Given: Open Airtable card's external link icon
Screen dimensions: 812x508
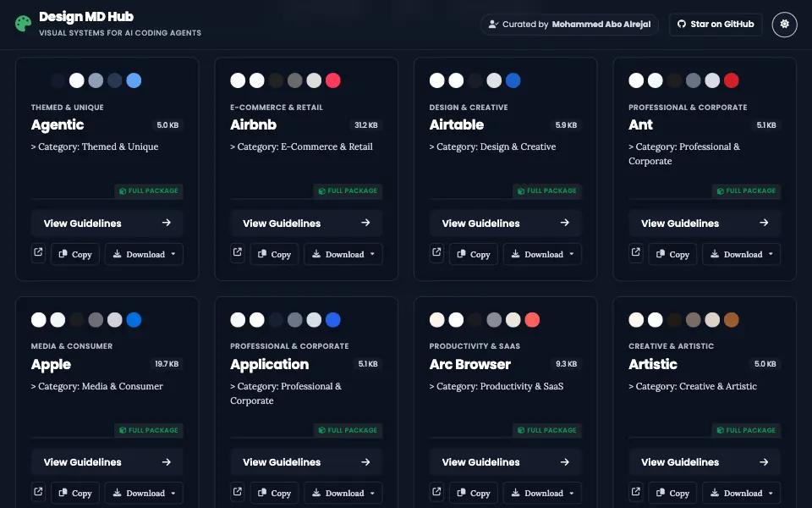Looking at the screenshot, I should pyautogui.click(x=436, y=253).
